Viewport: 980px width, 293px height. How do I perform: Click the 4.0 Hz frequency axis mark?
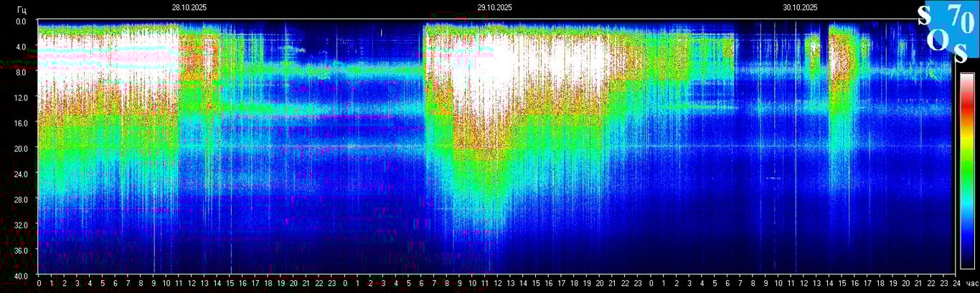(22, 47)
